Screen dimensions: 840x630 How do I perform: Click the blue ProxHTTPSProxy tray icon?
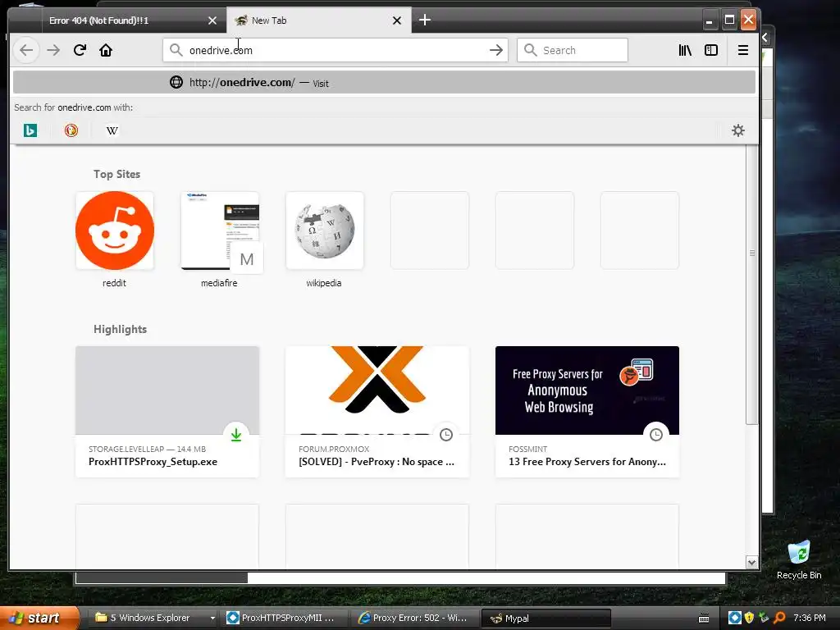(x=735, y=618)
